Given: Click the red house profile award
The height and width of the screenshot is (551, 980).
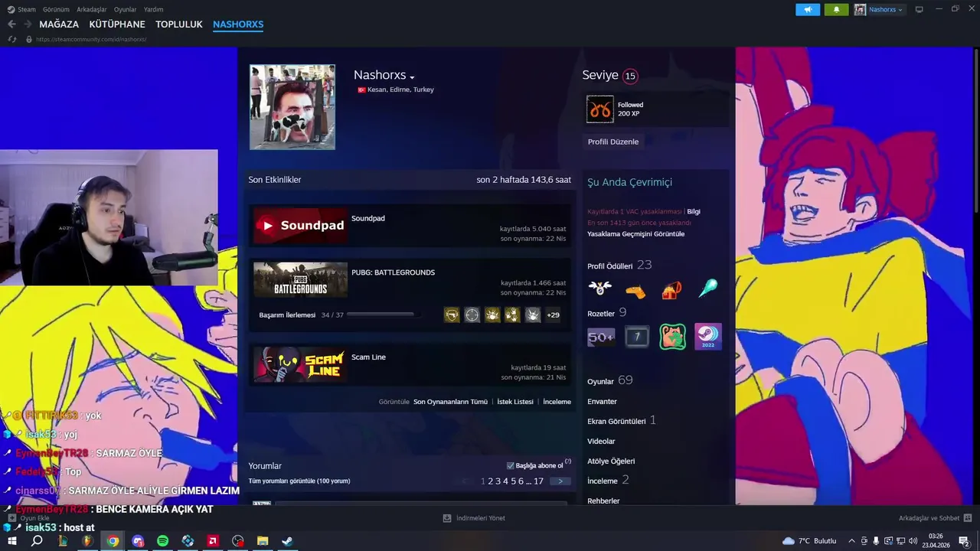Looking at the screenshot, I should [x=671, y=289].
